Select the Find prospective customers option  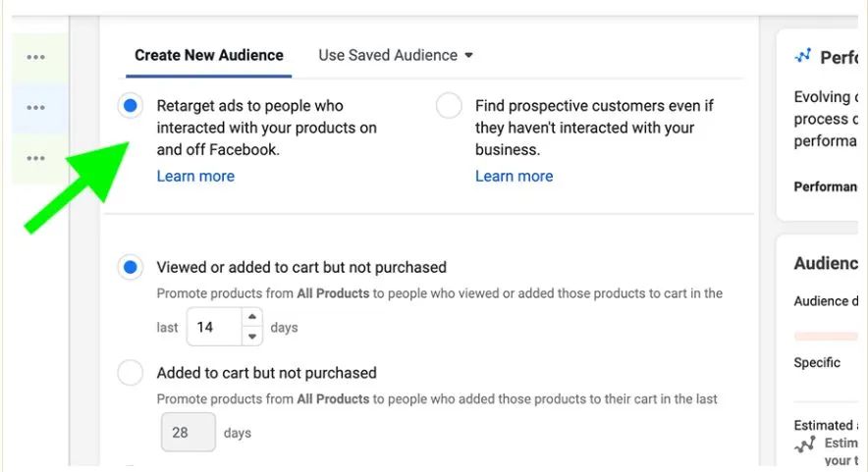click(x=449, y=106)
